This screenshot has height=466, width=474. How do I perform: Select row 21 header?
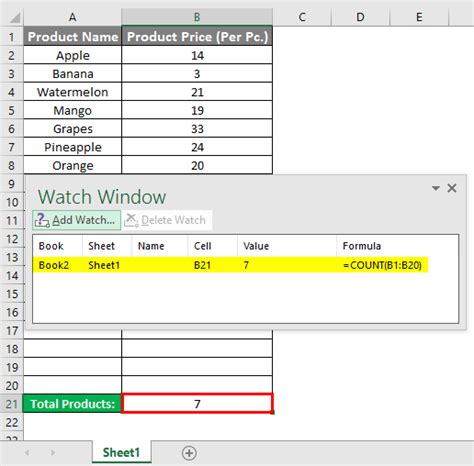pyautogui.click(x=11, y=404)
